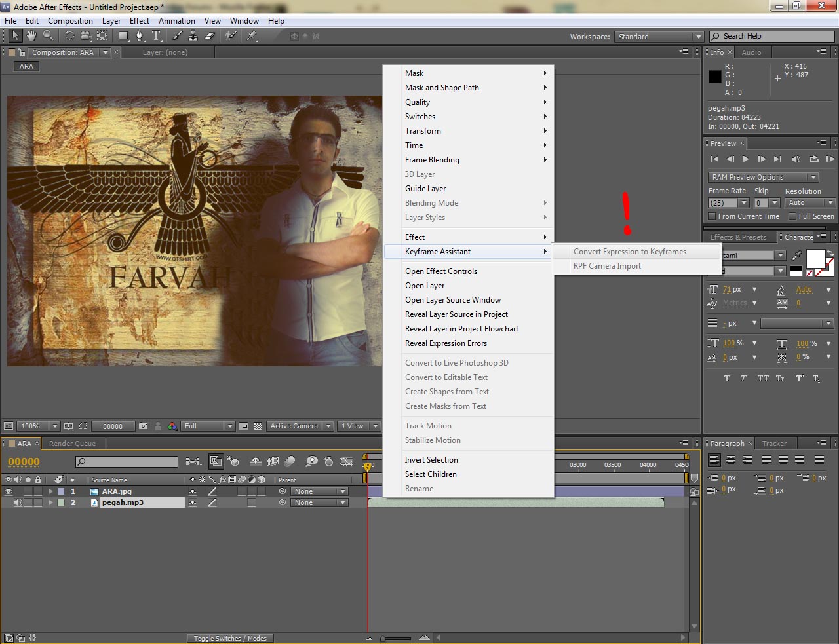Select the Pen tool

(140, 36)
